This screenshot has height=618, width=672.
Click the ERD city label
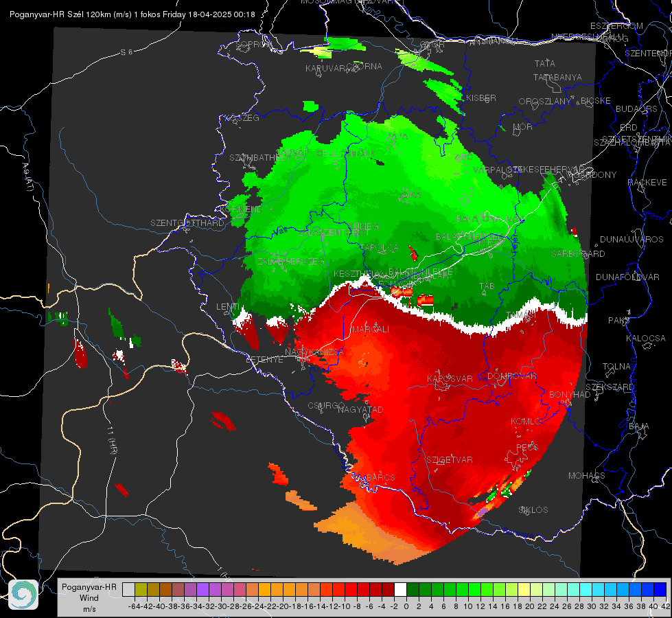pos(629,128)
